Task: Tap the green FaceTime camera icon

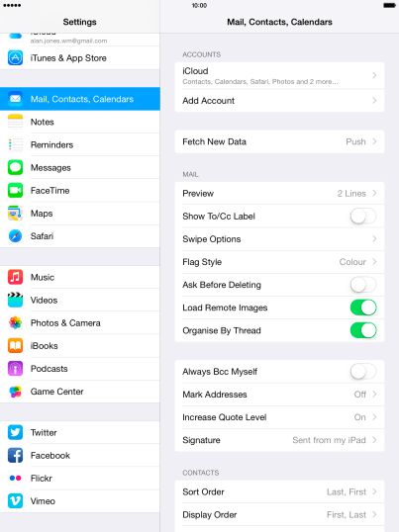Action: click(15, 190)
